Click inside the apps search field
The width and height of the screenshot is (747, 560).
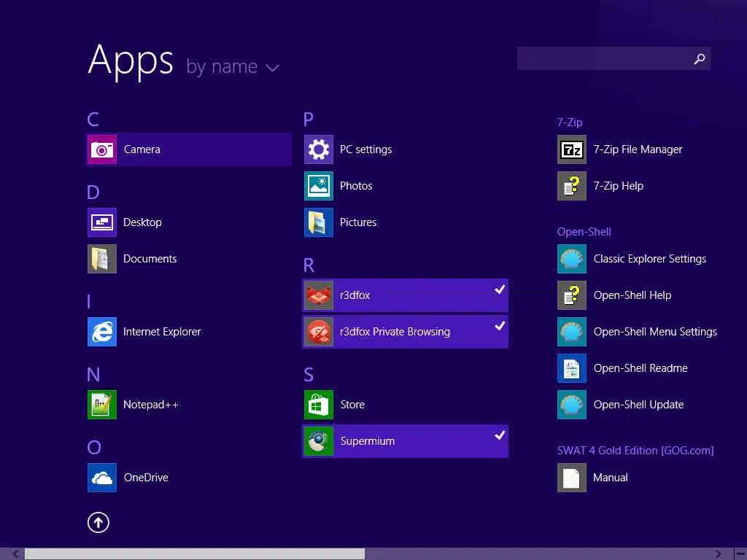point(614,58)
